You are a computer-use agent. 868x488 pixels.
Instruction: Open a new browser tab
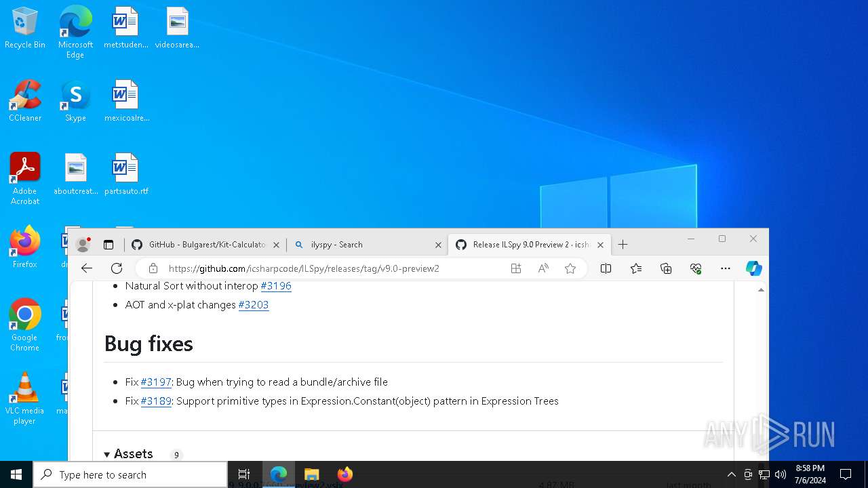click(623, 245)
